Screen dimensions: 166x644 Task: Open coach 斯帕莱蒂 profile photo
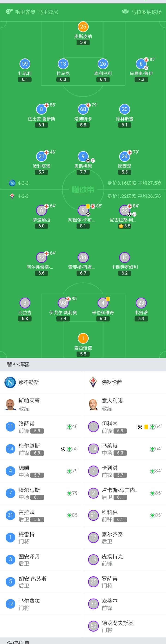(10, 405)
